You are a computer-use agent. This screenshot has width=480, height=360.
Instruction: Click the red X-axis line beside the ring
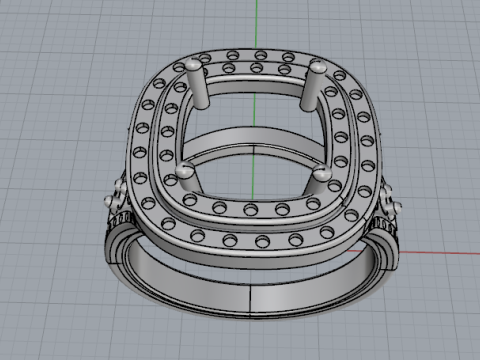click(440, 253)
